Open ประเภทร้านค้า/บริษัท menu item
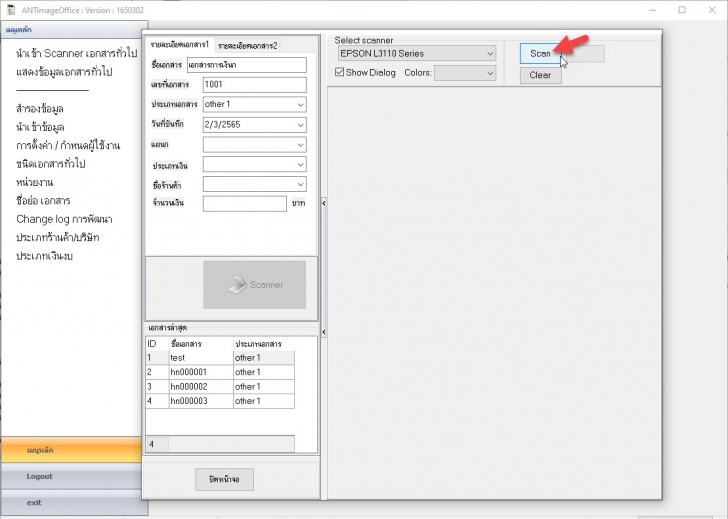 (x=58, y=238)
